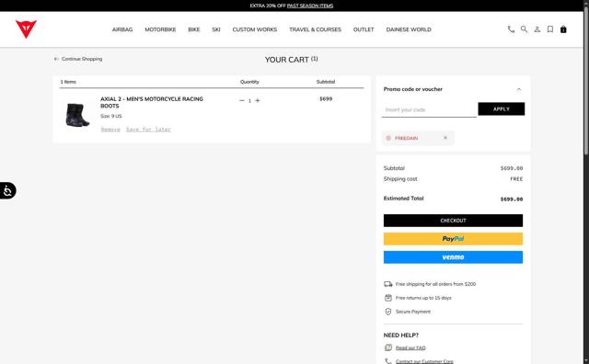Image resolution: width=589 pixels, height=364 pixels.
Task: Open the user account icon
Action: pos(537,29)
